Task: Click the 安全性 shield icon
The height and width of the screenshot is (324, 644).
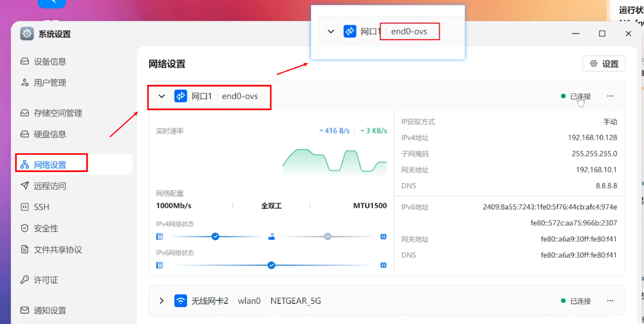Action: 25,228
